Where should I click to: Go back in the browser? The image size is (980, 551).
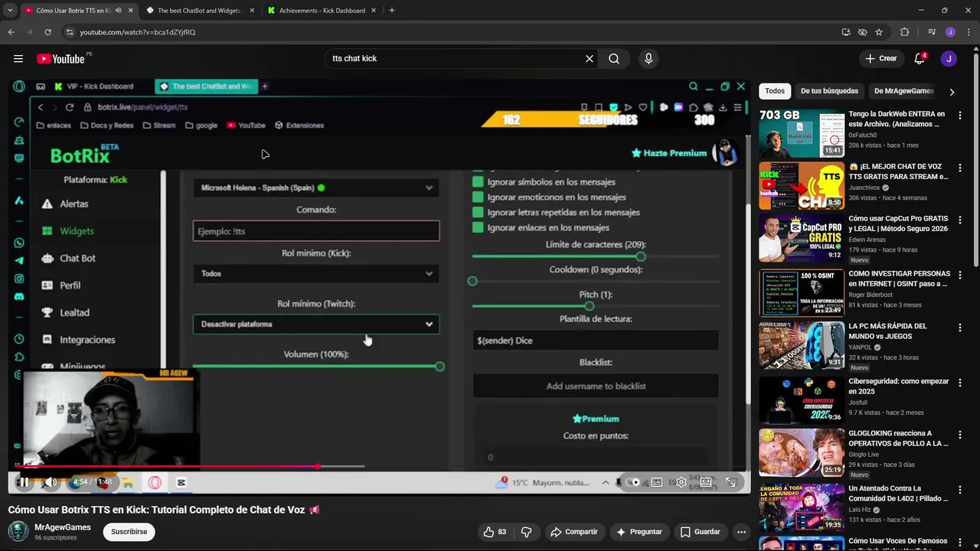click(11, 32)
